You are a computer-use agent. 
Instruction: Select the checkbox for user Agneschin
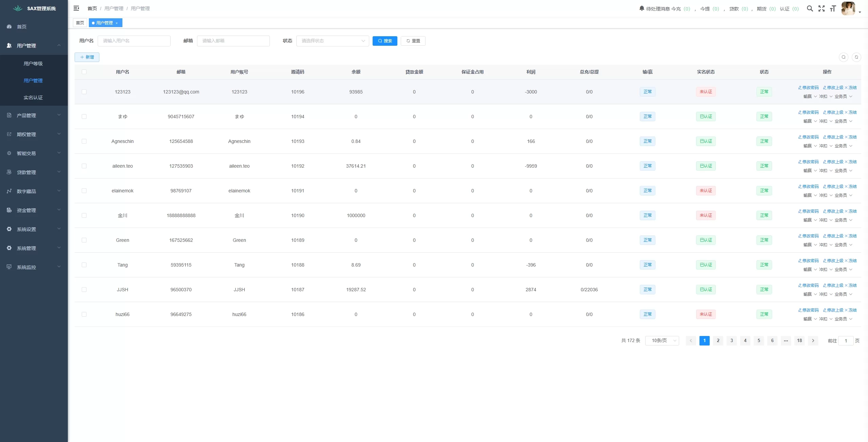(x=84, y=141)
